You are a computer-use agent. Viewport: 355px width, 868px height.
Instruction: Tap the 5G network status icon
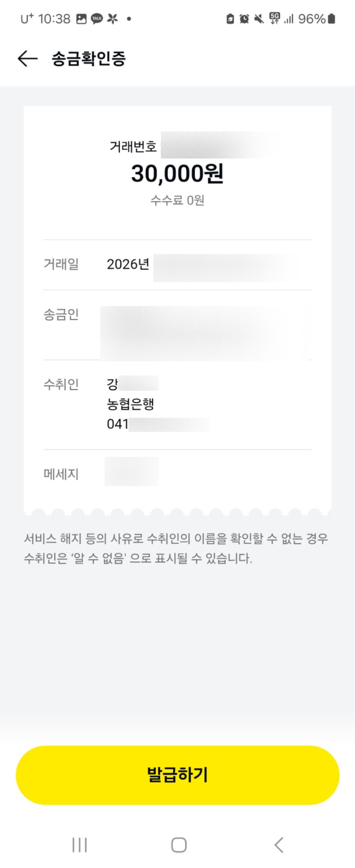274,18
